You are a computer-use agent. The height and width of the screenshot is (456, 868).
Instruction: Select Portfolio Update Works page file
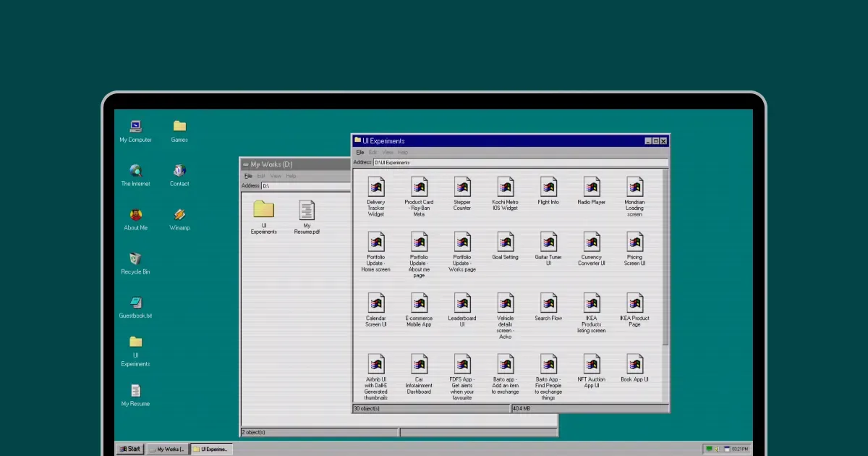click(462, 252)
